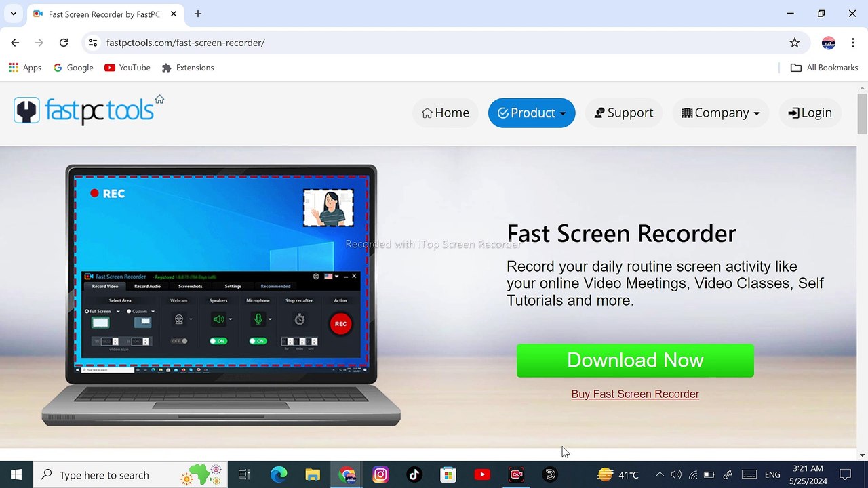Viewport: 868px width, 488px height.
Task: Open Task View from taskbar
Action: click(244, 474)
